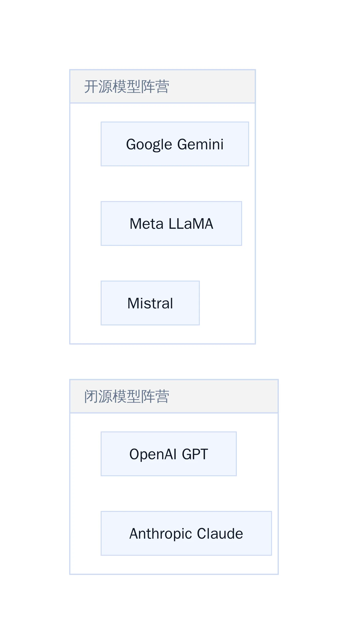Select the Google Gemini node
The width and height of the screenshot is (348, 644).
coord(175,144)
